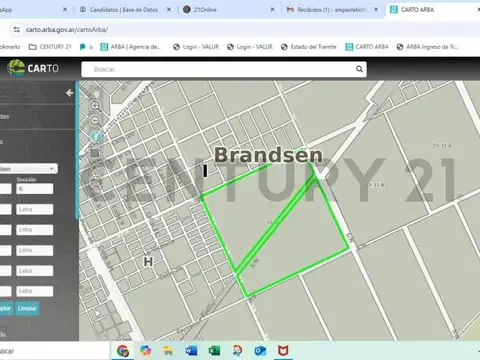Click the Letra field just above Limpiar
480x360 pixels.
coord(35,291)
